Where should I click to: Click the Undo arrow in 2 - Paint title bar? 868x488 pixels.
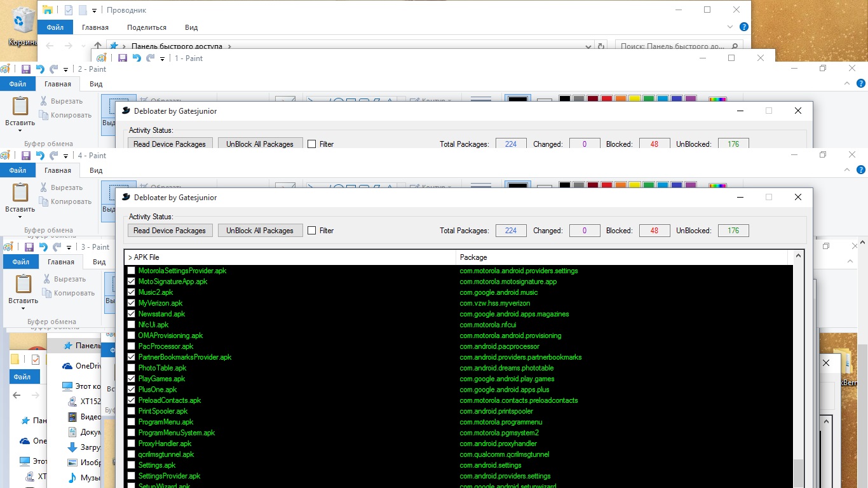[x=40, y=69]
